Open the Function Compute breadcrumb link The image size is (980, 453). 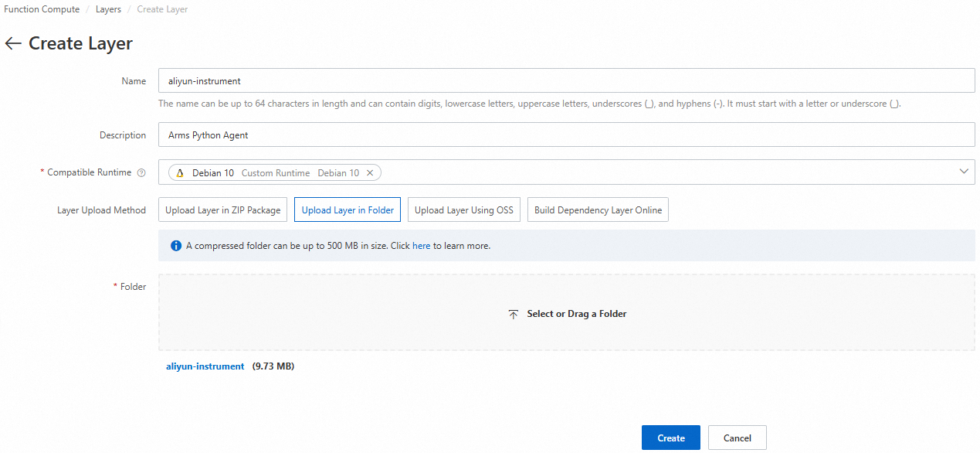point(42,9)
